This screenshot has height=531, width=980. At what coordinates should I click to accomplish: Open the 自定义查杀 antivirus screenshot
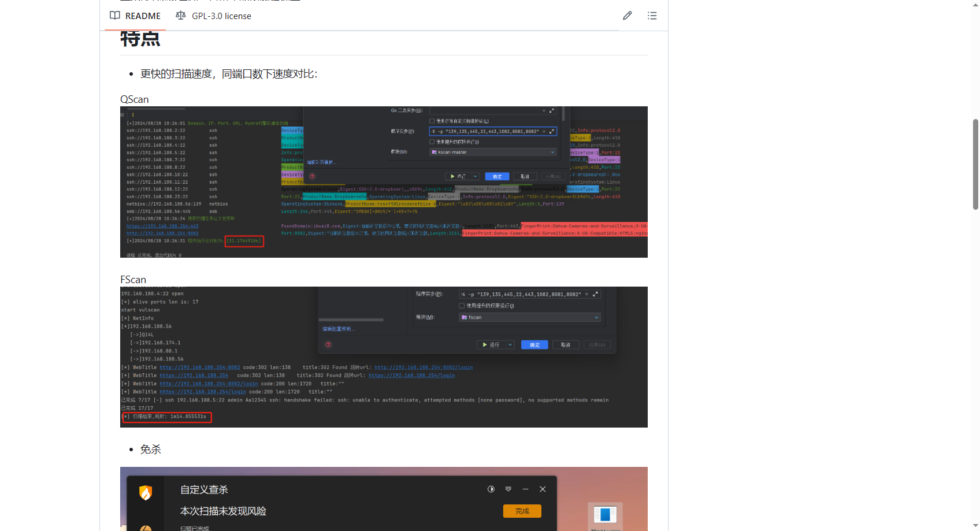tap(384, 499)
